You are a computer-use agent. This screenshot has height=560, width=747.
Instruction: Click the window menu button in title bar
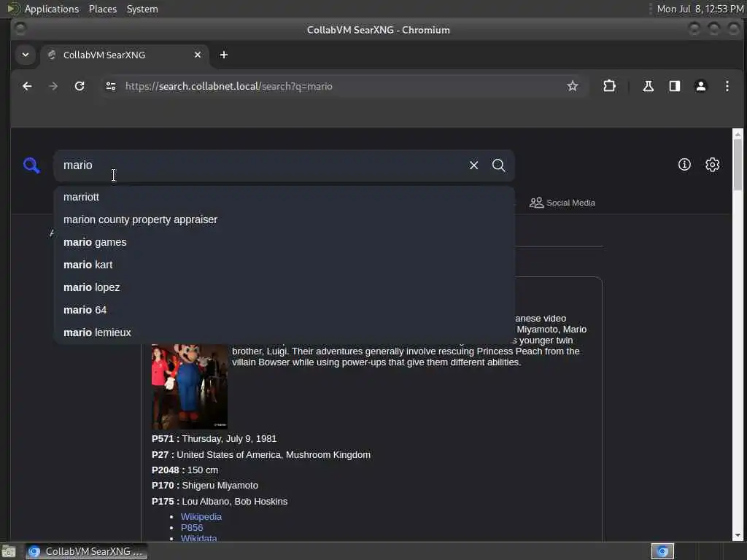pyautogui.click(x=20, y=29)
